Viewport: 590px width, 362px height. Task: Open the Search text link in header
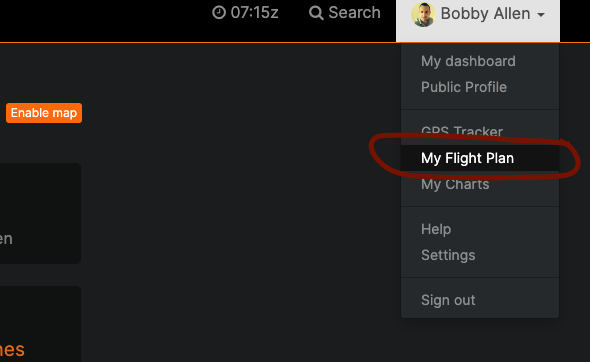[354, 12]
